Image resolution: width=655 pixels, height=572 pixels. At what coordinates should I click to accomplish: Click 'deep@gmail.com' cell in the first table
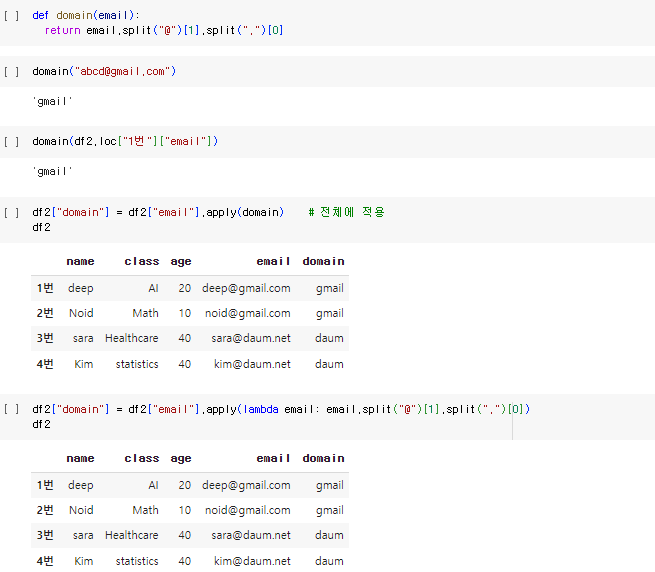point(246,288)
